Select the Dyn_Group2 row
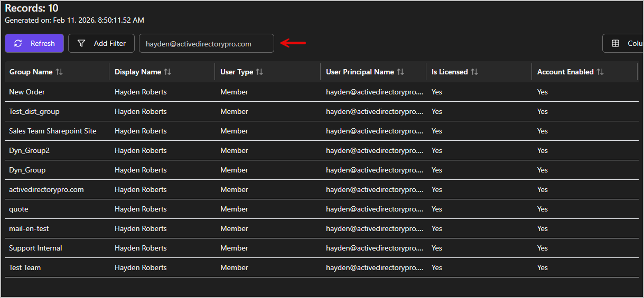Image resolution: width=644 pixels, height=298 pixels. (x=321, y=150)
